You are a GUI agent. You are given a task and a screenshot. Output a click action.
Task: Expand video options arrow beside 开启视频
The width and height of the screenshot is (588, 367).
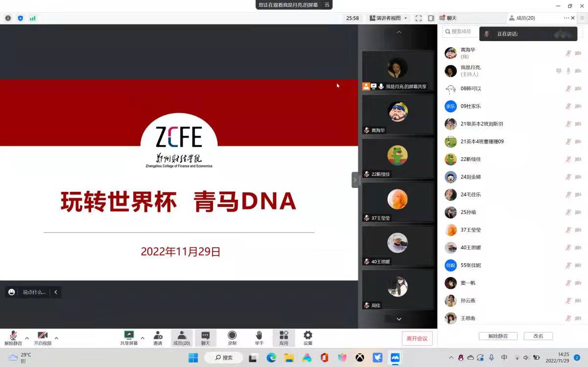(56, 338)
